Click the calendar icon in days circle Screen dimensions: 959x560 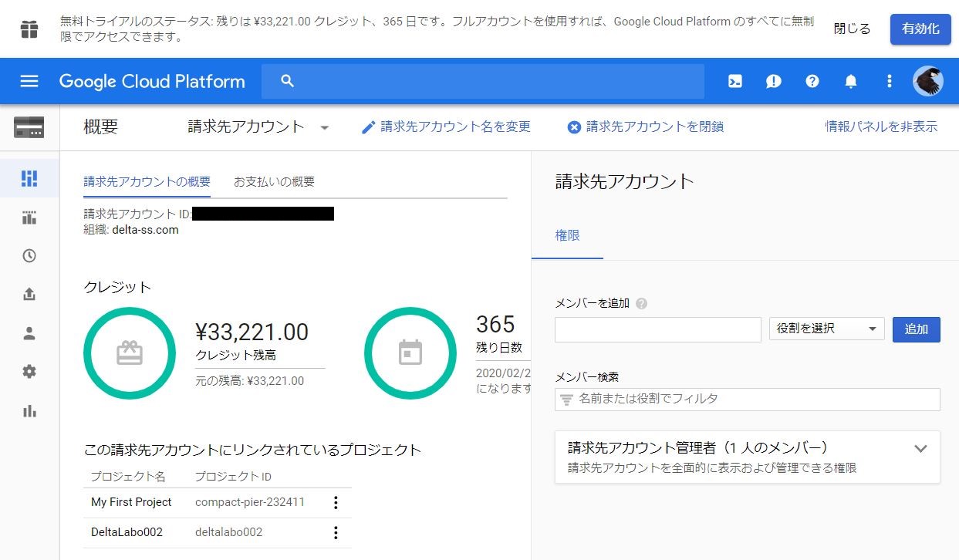click(x=410, y=353)
